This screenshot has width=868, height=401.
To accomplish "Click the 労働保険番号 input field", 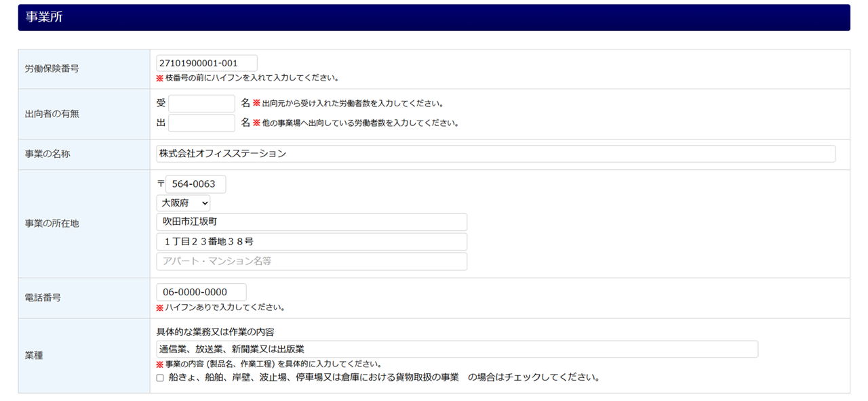I will [x=207, y=63].
